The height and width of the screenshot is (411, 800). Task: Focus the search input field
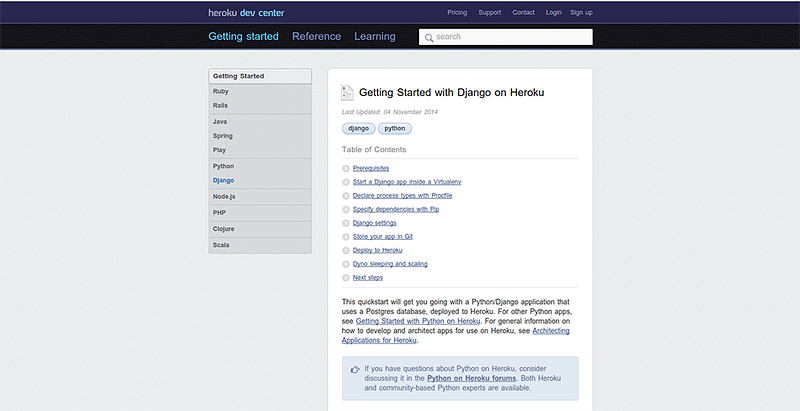[506, 37]
